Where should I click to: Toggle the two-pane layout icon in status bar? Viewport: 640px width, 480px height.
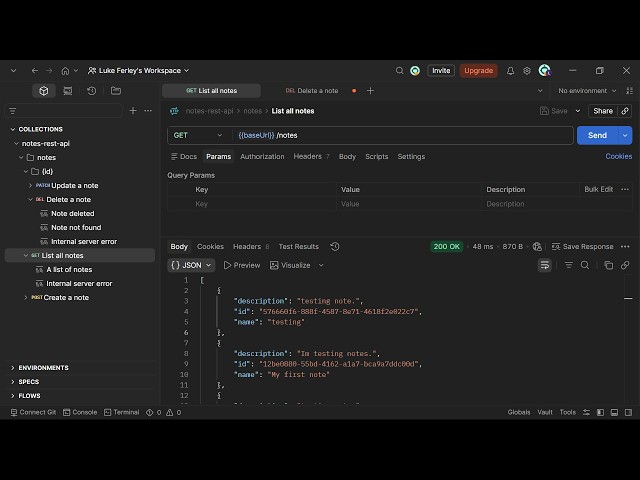600,412
